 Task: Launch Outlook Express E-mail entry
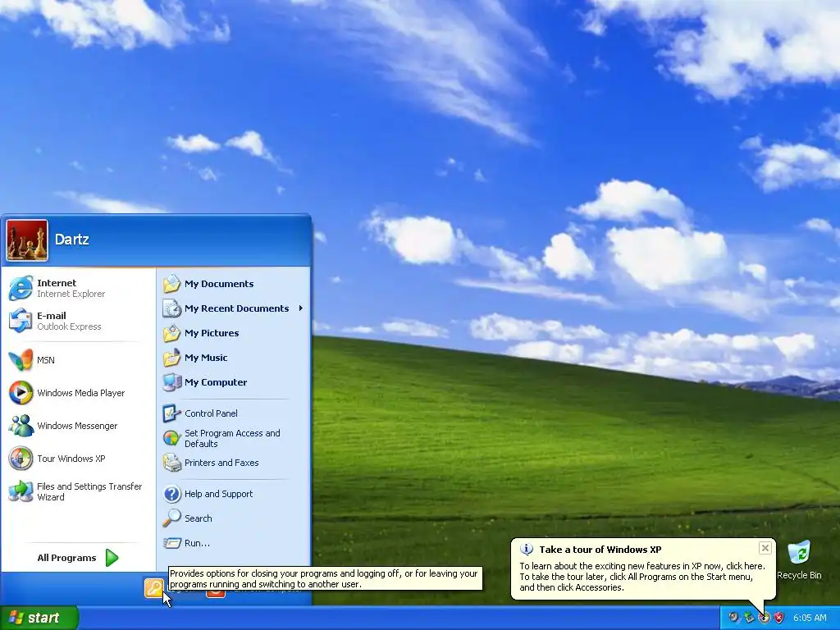[x=78, y=321]
